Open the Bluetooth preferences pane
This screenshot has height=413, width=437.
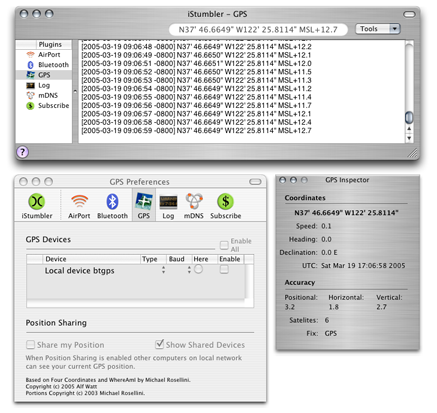coord(112,206)
